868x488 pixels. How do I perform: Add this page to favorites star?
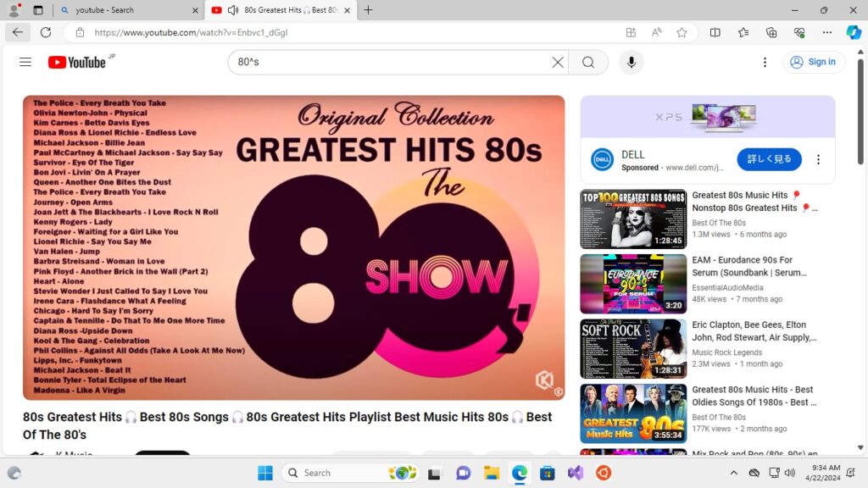pos(682,33)
